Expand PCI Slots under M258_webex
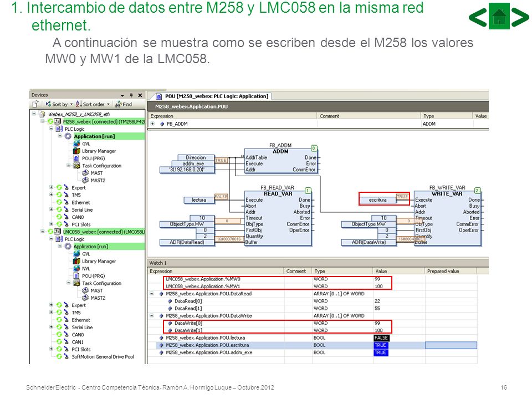The image size is (532, 399). tap(51, 224)
